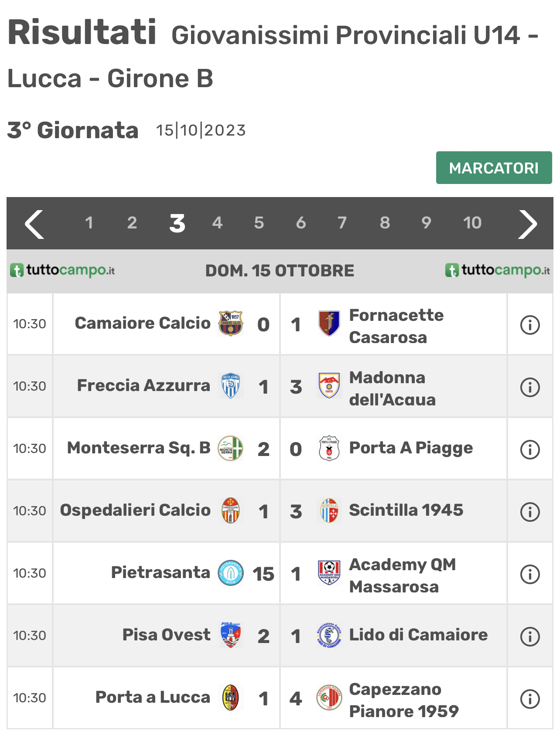
Task: Open Lido di Camaiore team link
Action: pyautogui.click(x=418, y=635)
